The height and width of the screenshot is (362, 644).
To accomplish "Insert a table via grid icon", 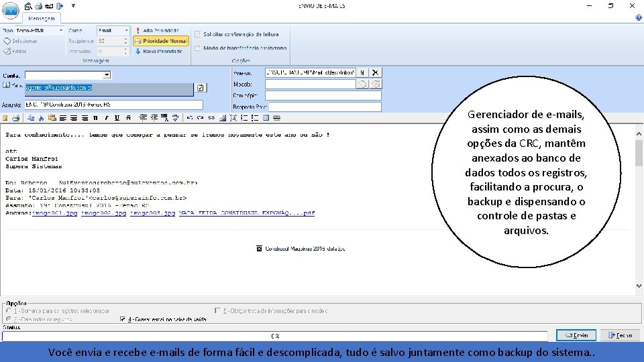I will point(266,118).
